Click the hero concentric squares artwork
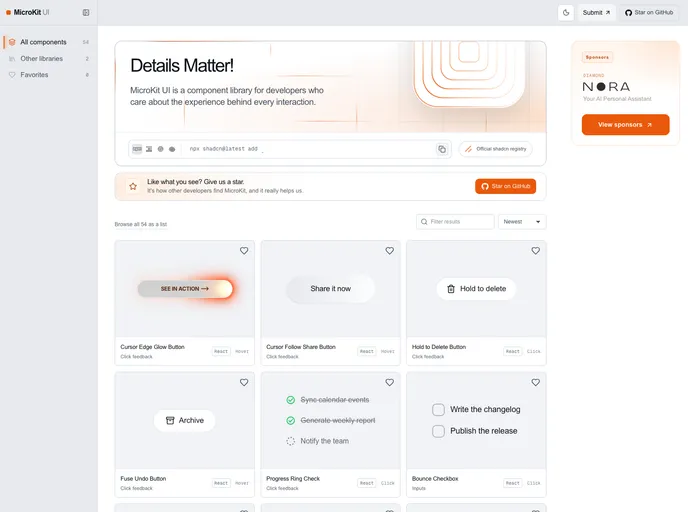 point(469,72)
